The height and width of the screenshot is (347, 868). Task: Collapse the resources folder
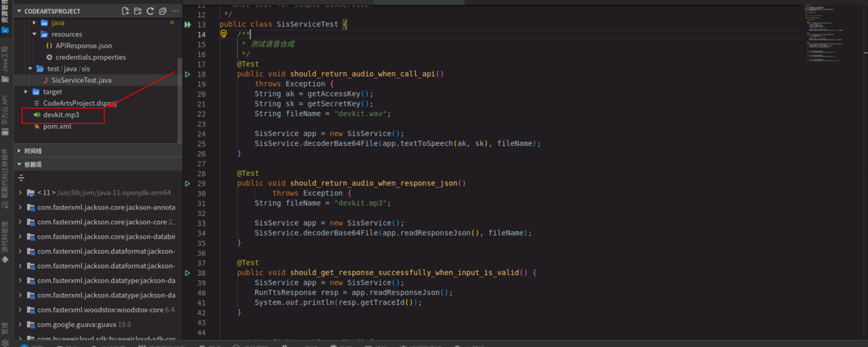pyautogui.click(x=34, y=34)
